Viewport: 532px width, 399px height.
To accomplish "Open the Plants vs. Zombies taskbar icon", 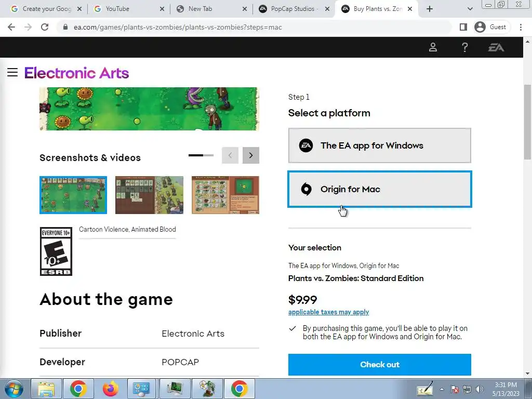I will (x=207, y=389).
